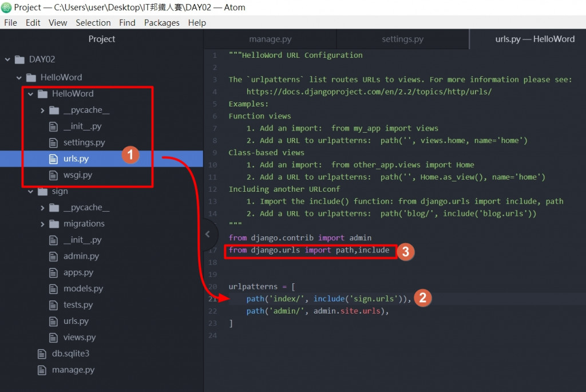Expand __pycache__ under HelloWord
Viewport: 586px width, 392px height.
[42, 110]
